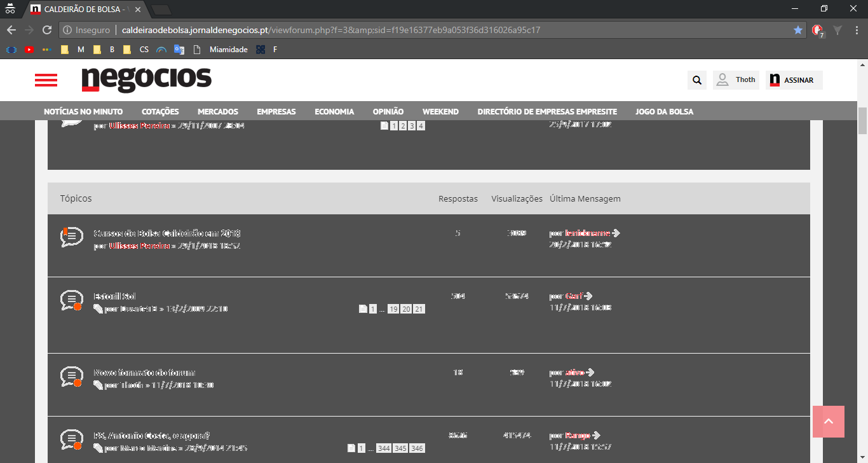
Task: Navigate to EMPRESAS section
Action: pos(276,111)
